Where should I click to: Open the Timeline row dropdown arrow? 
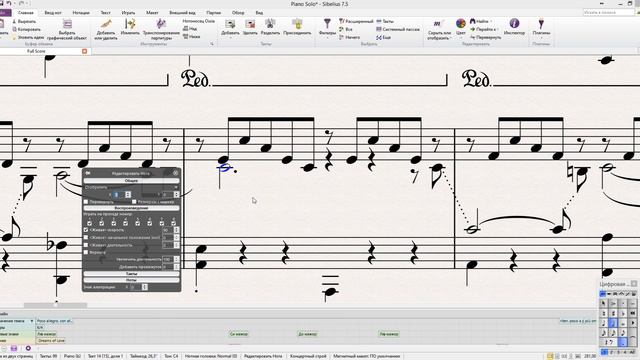(32, 321)
